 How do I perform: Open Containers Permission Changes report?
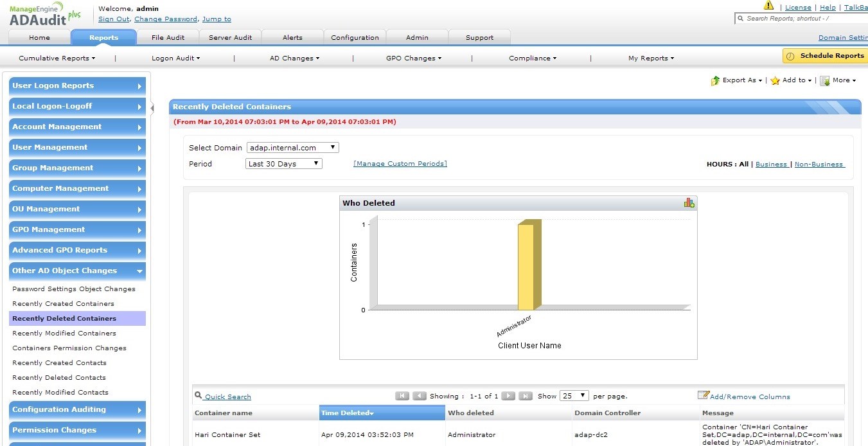click(x=69, y=348)
